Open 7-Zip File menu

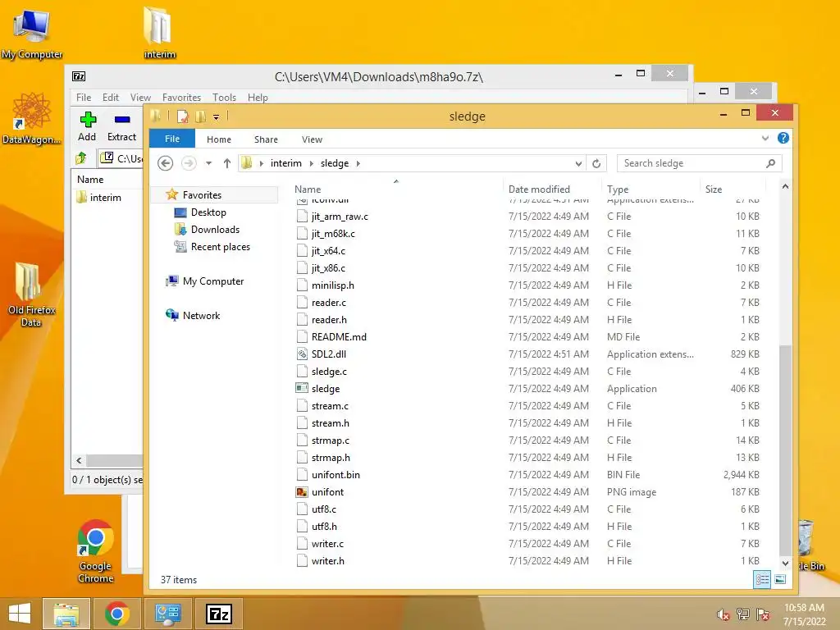(84, 98)
